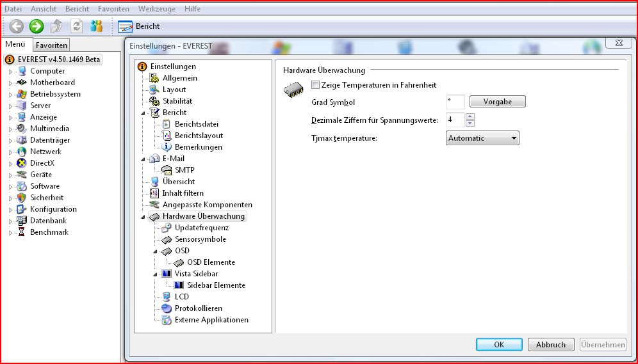Open the Werkzeuge menu
638x364 pixels.
(x=157, y=8)
